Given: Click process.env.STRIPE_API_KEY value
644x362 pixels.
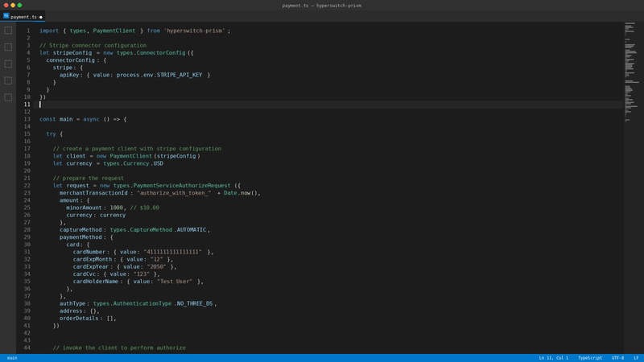Looking at the screenshot, I should click(159, 75).
